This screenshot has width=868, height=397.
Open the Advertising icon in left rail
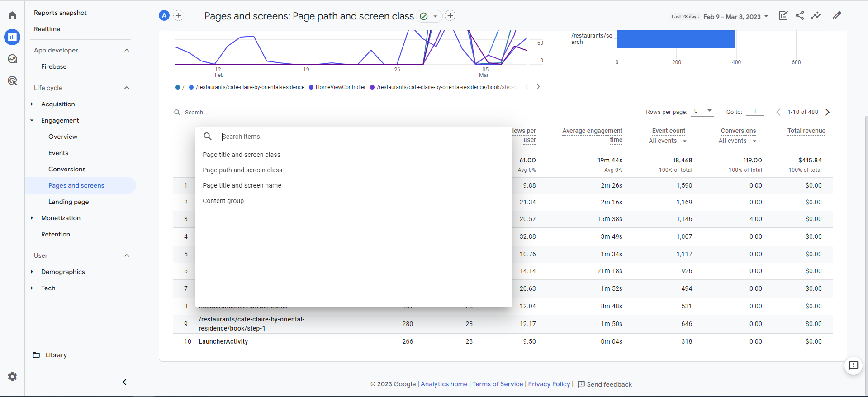12,81
